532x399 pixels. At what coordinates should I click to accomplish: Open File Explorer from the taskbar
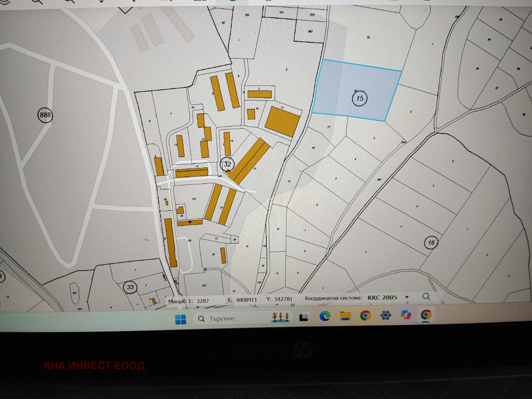click(345, 316)
